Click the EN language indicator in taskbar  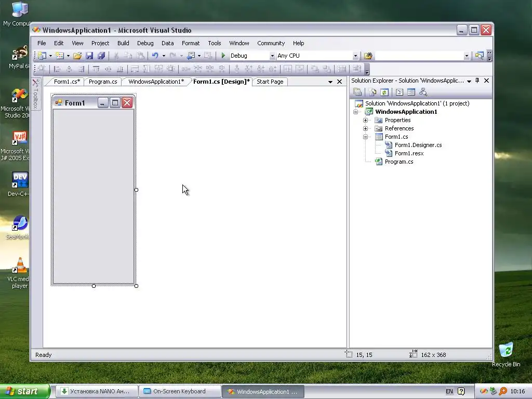pos(449,391)
